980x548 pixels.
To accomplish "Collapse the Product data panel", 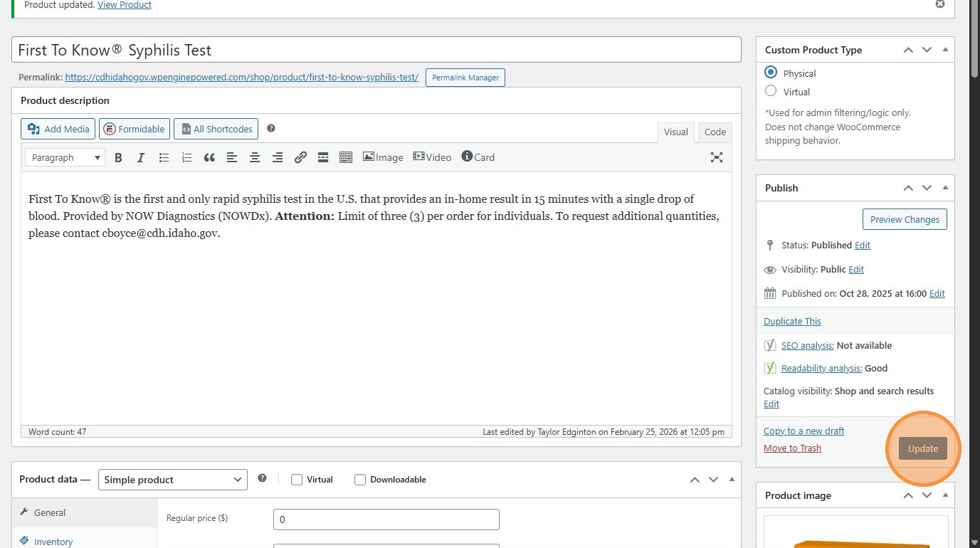I will pyautogui.click(x=732, y=480).
